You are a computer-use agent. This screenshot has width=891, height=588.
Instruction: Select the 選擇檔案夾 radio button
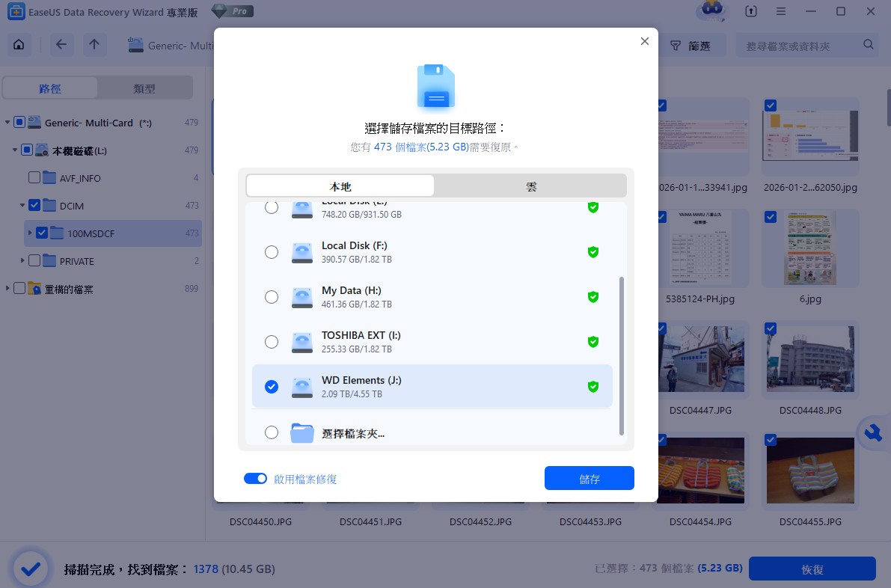click(x=272, y=432)
